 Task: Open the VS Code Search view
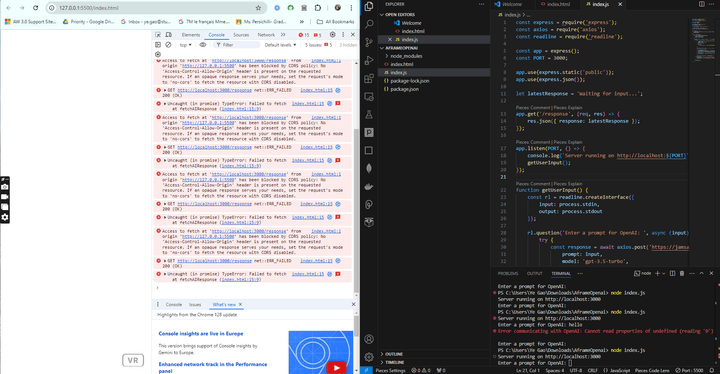369,24
